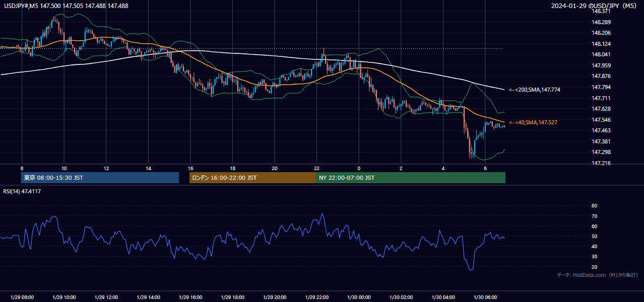Click the 1/29 12:00 time label

coord(106,297)
